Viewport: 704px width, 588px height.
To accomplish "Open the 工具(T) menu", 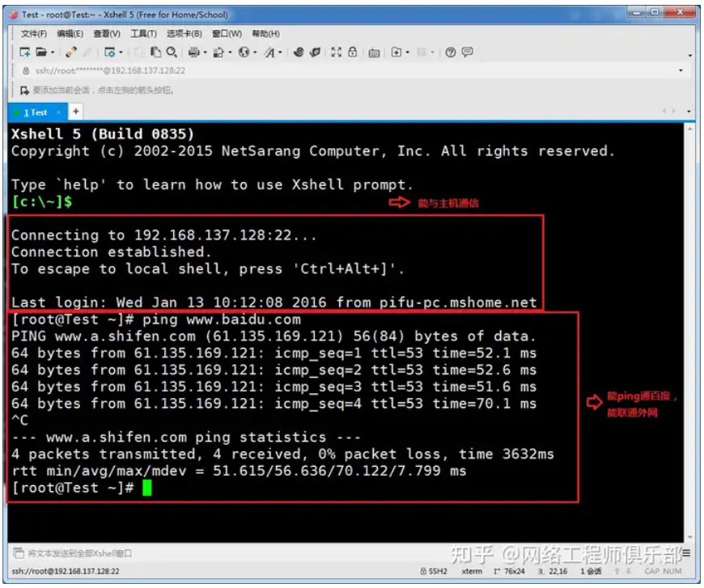I will [x=144, y=34].
